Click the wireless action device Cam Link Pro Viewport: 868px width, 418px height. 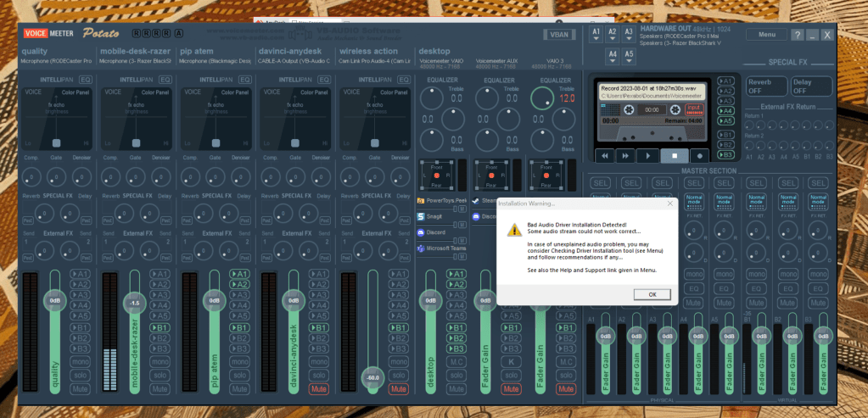374,61
